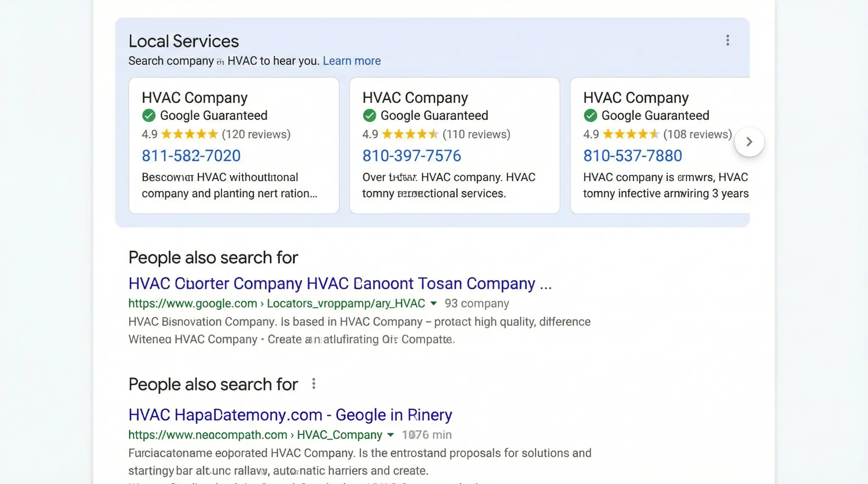The height and width of the screenshot is (484, 868).
Task: Open the three-dot menu beside second People also search for
Action: [x=314, y=383]
